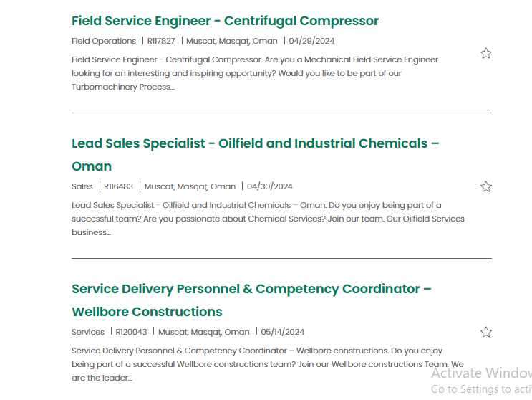Image resolution: width=532 pixels, height=400 pixels.
Task: Save Field Service Engineer job with star
Action: (x=486, y=53)
